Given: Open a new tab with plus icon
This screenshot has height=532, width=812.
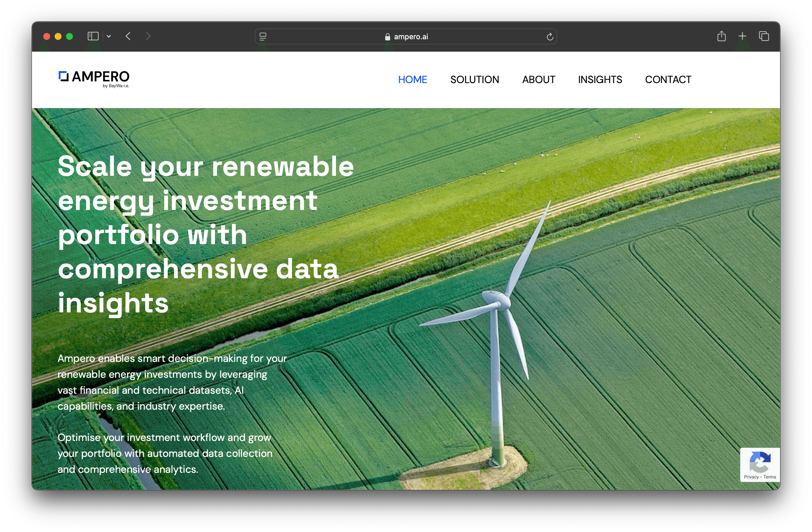Looking at the screenshot, I should coord(743,36).
